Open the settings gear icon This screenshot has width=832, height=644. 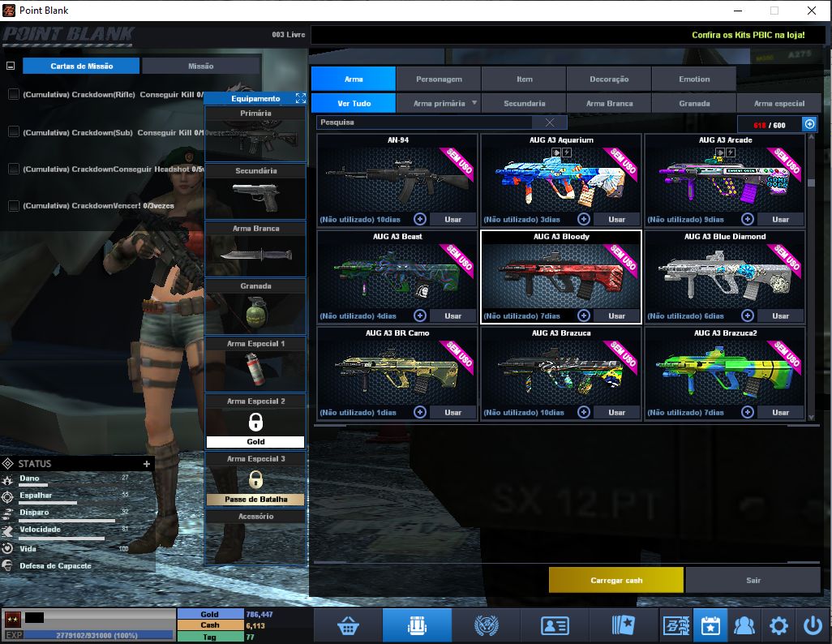tap(778, 626)
